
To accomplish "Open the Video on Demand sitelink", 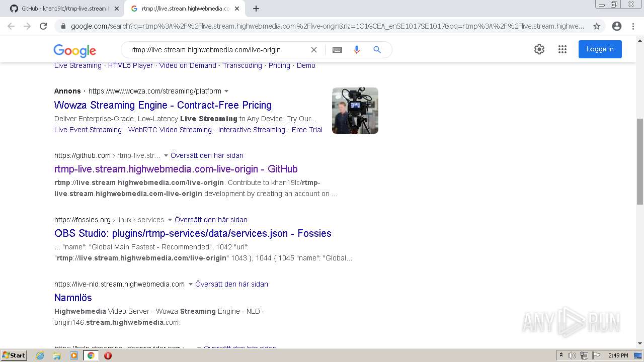I will (x=188, y=65).
